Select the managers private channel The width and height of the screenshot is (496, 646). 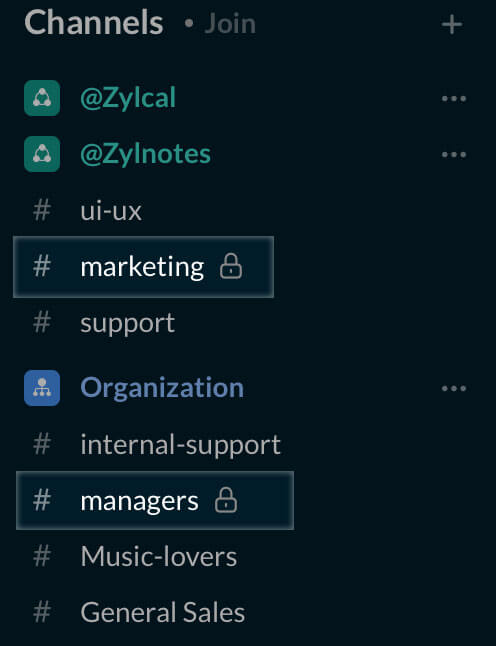click(x=155, y=501)
